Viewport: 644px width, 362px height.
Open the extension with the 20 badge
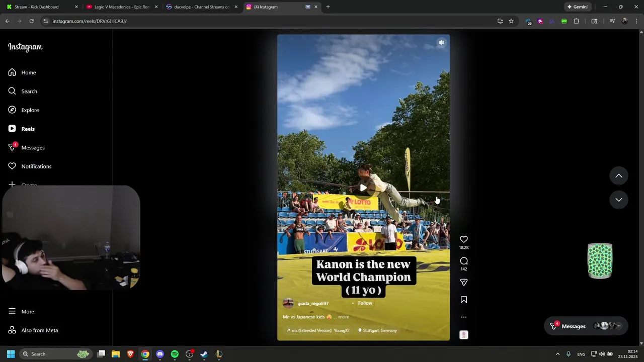point(528,22)
